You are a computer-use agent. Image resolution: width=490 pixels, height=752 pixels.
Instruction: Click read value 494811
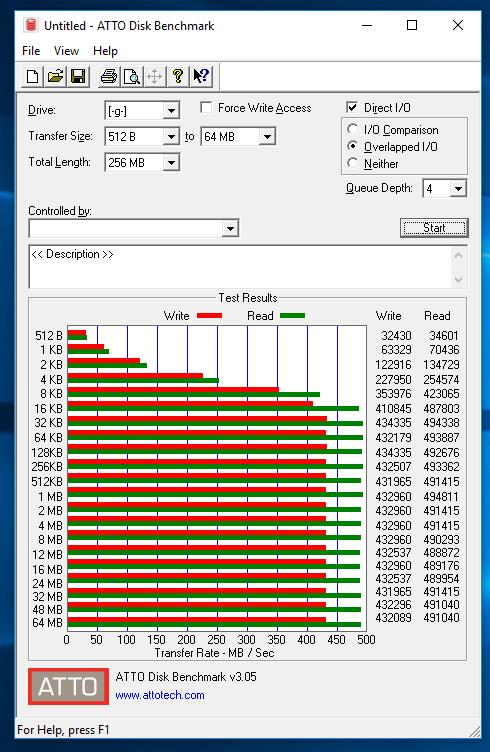coord(441,496)
